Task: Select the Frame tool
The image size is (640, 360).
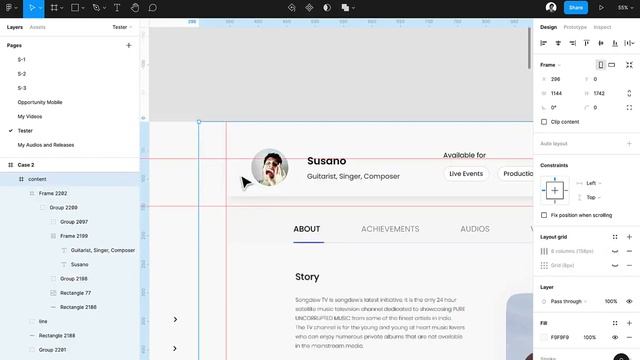Action: [54, 8]
